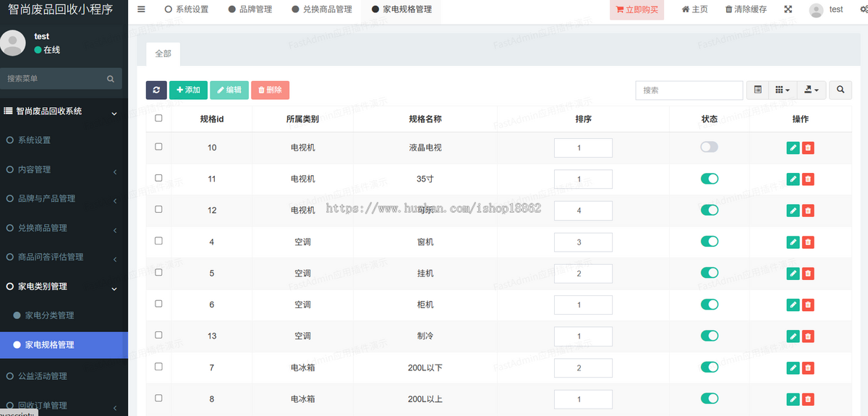Delete row id 12 with the trash icon
Viewport: 868px width, 416px height.
808,211
